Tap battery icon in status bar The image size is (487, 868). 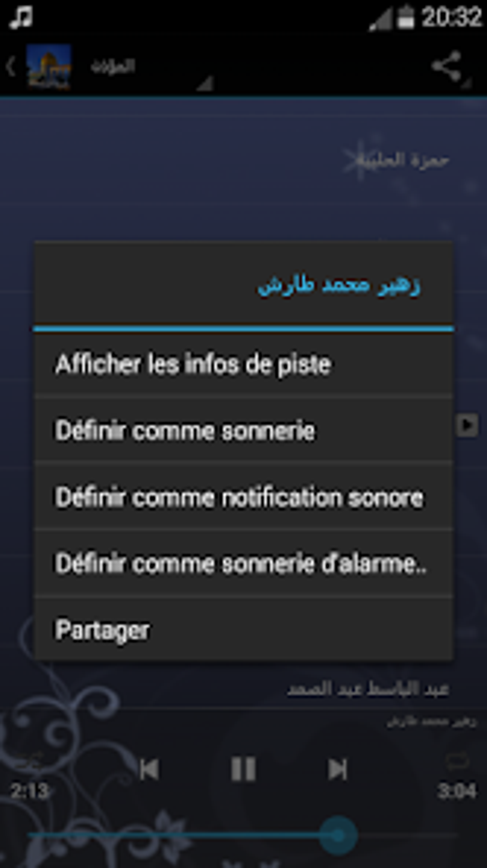click(406, 17)
